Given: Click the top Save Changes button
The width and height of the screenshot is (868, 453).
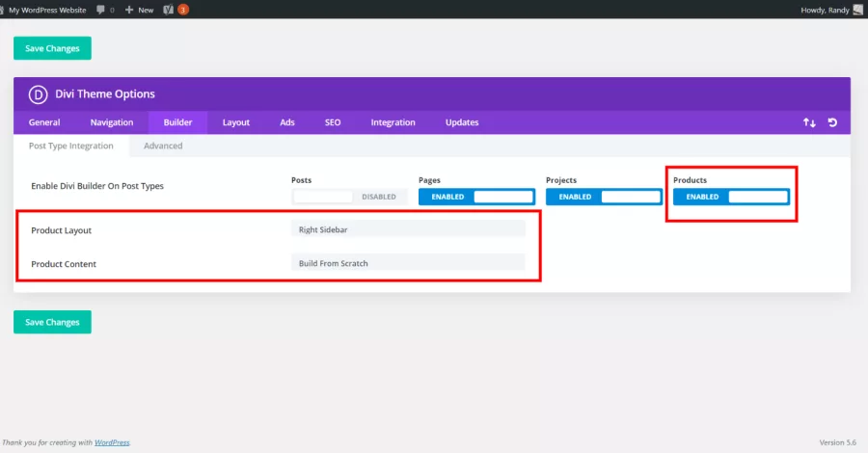Looking at the screenshot, I should click(x=53, y=48).
